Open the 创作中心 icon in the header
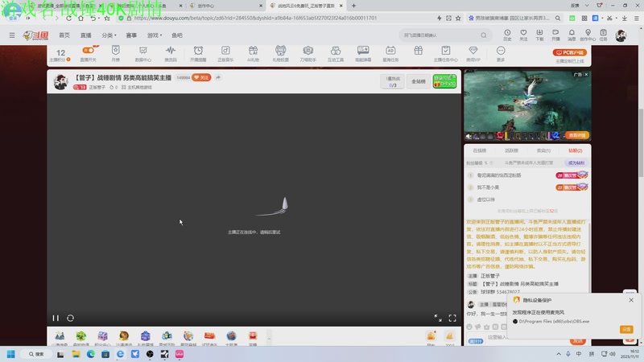This screenshot has width=644, height=362. 588,35
